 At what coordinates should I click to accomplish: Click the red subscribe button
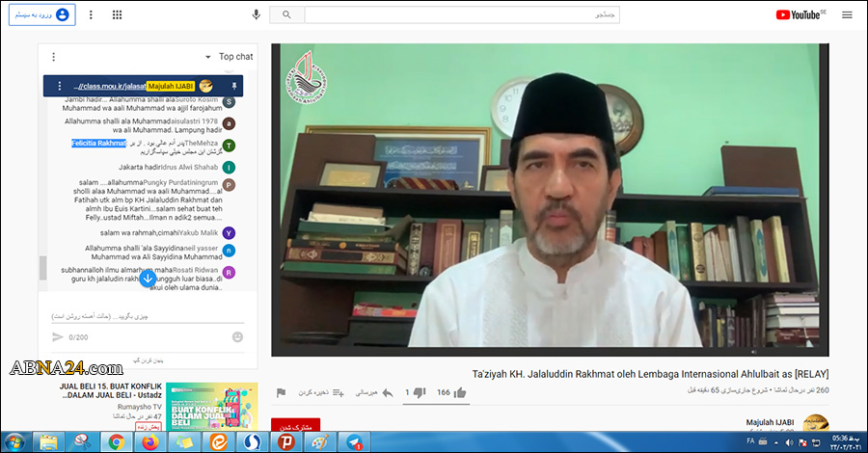tap(295, 426)
